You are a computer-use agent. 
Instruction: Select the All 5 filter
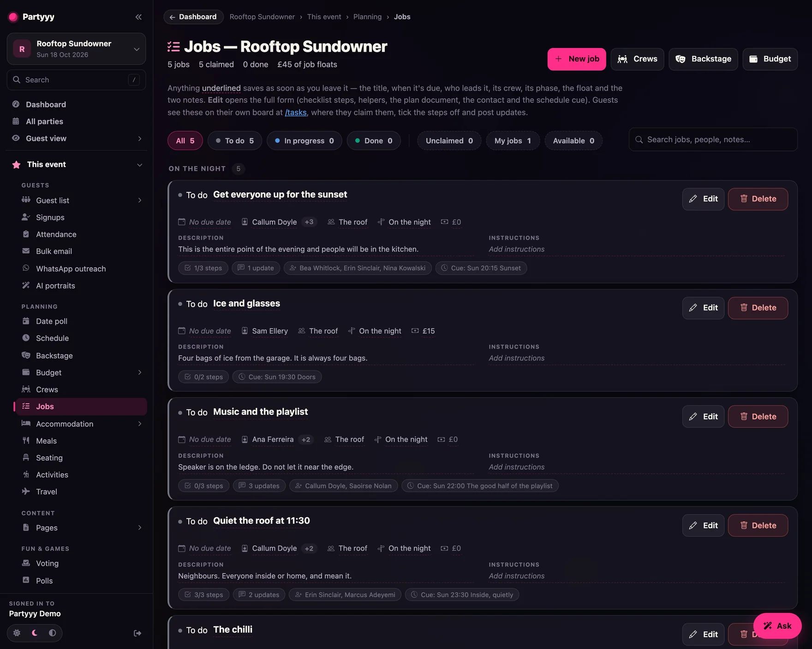click(x=185, y=141)
